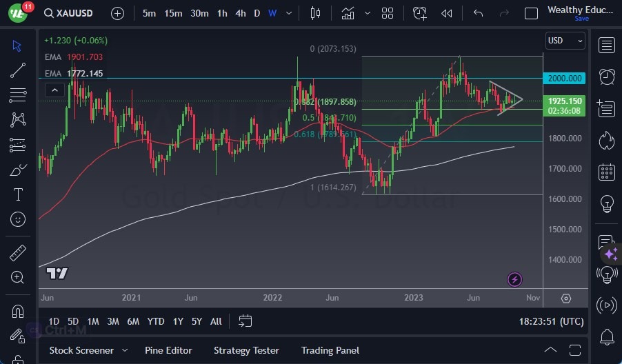Start bar replay mode
Screen dimensions: 622x364
point(447,13)
